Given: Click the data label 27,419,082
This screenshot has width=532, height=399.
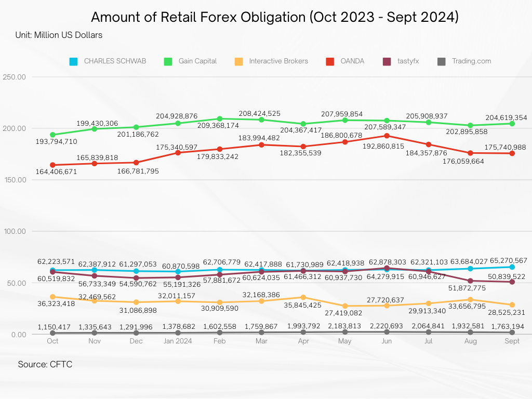Looking at the screenshot, I should pos(343,313).
